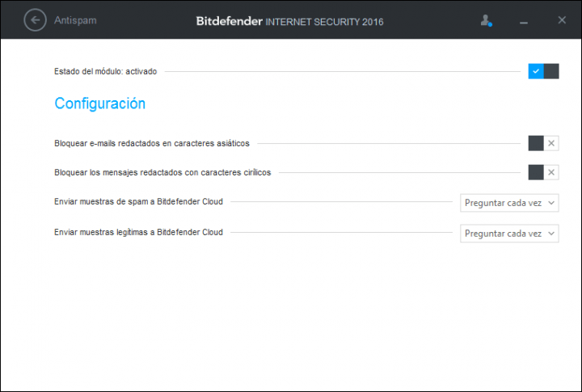Click 'Enviar muestras de spam a Bitdefender Cloud' label

[138, 201]
